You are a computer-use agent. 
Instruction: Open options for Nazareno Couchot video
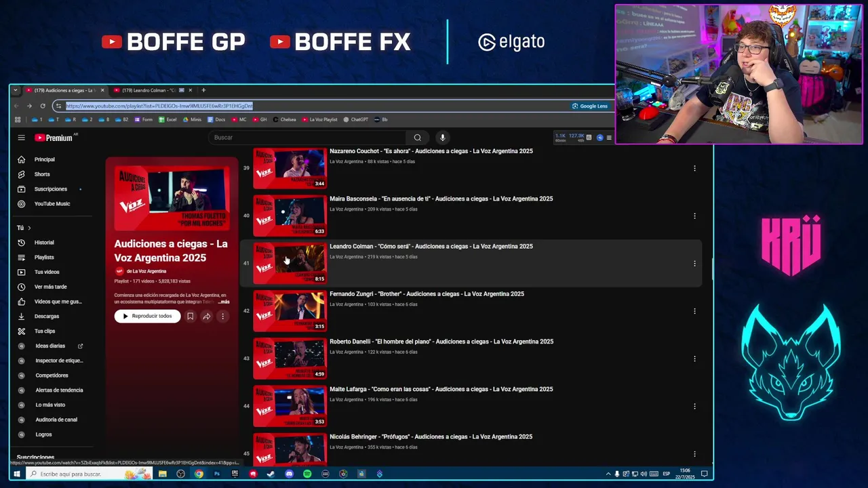pyautogui.click(x=694, y=168)
